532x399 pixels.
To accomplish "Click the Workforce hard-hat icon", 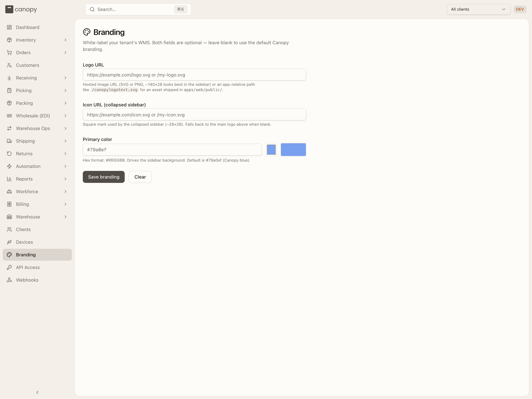I will pos(9,192).
